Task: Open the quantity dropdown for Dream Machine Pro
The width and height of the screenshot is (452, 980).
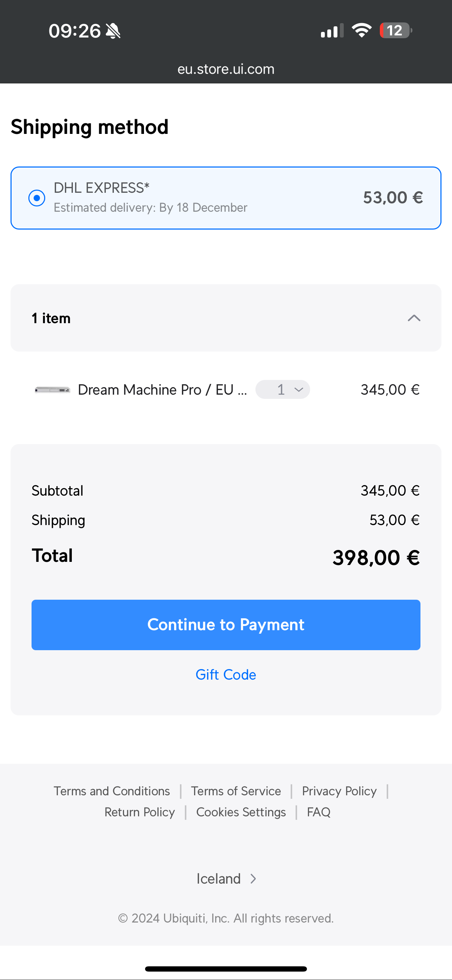Action: 283,389
